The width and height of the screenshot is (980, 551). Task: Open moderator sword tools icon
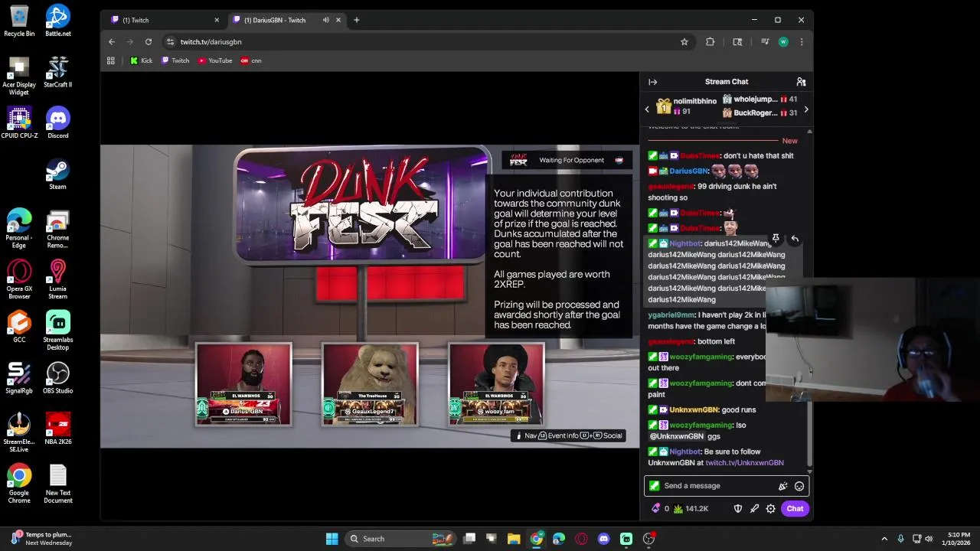click(754, 508)
